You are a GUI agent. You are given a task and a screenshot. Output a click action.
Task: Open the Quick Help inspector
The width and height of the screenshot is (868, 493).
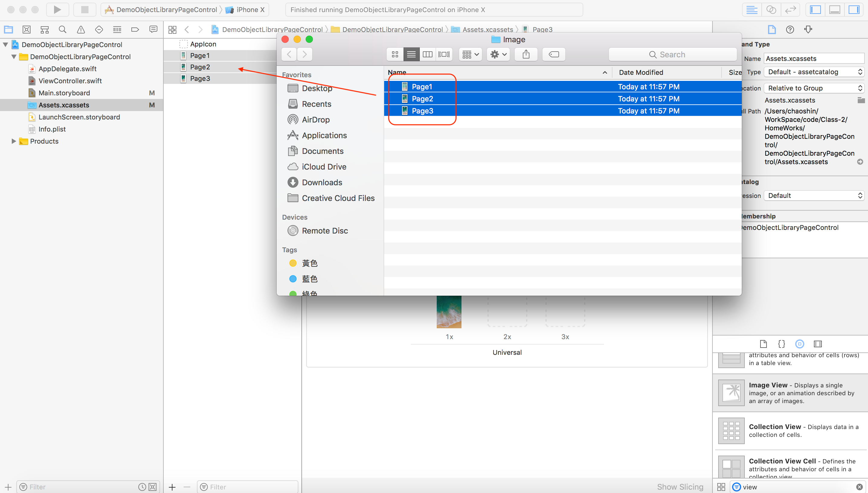[790, 30]
